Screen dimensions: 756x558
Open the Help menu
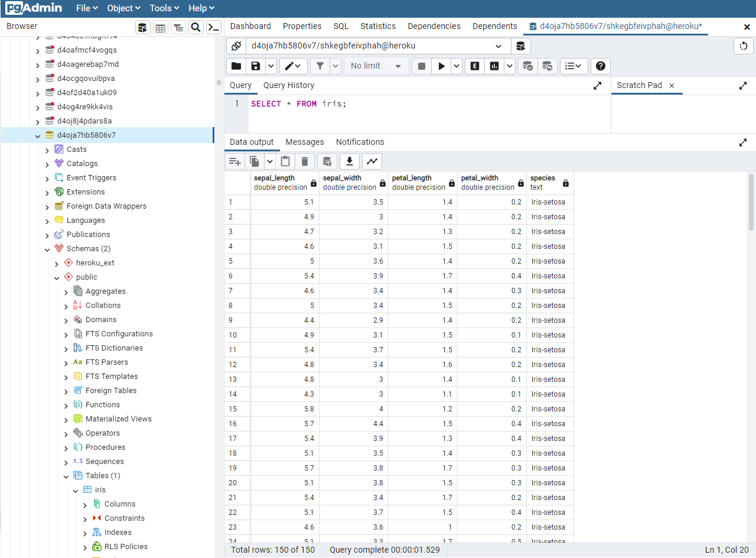[x=201, y=8]
